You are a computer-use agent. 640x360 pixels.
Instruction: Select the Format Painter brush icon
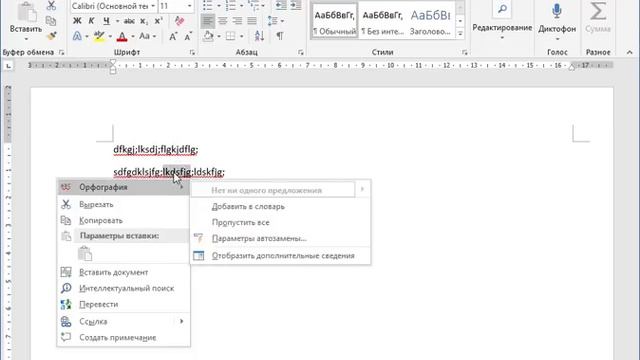click(51, 36)
